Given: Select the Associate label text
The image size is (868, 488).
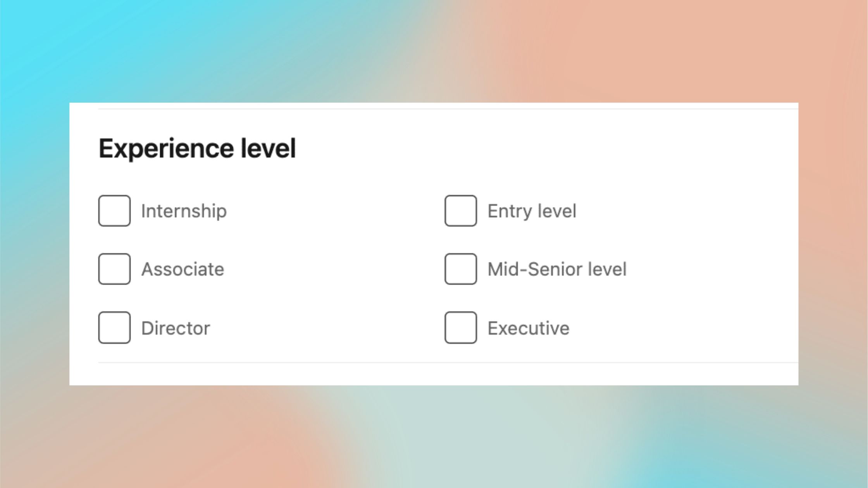Looking at the screenshot, I should (x=183, y=269).
